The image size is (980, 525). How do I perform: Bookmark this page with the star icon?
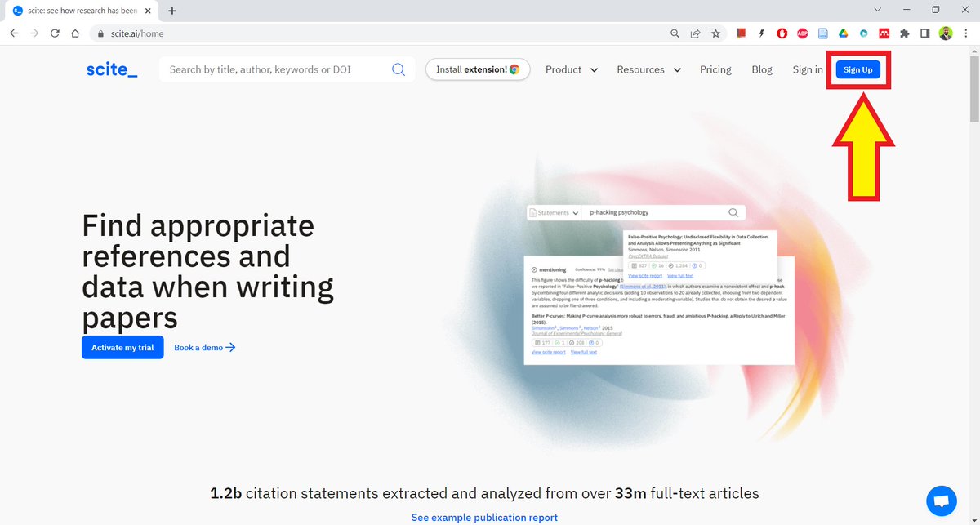tap(715, 33)
